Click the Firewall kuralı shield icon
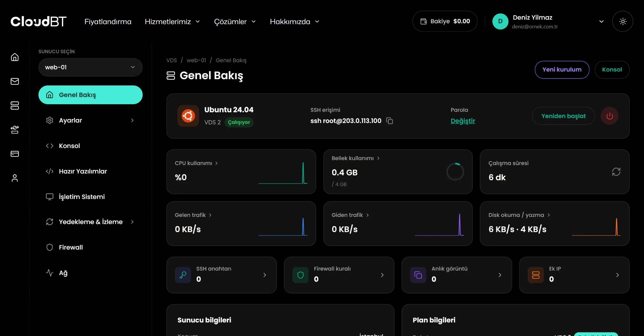644x336 pixels. pyautogui.click(x=300, y=275)
